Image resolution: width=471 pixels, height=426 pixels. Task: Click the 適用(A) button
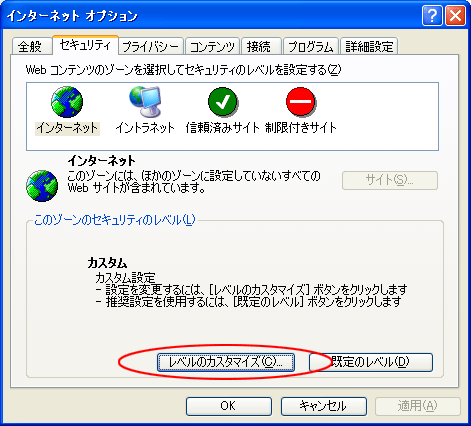pyautogui.click(x=417, y=406)
